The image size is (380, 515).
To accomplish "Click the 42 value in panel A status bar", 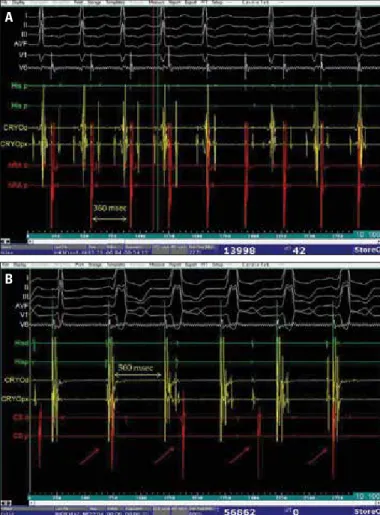I will 298,250.
